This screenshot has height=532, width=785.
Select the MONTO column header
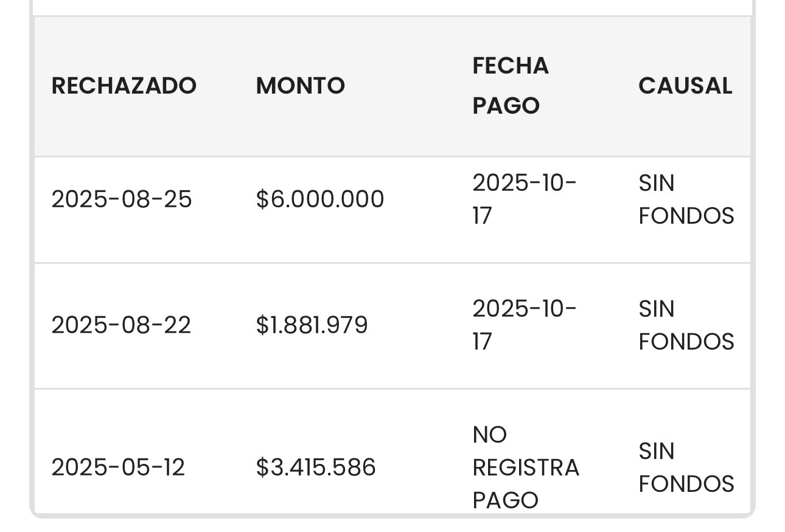[x=301, y=86]
